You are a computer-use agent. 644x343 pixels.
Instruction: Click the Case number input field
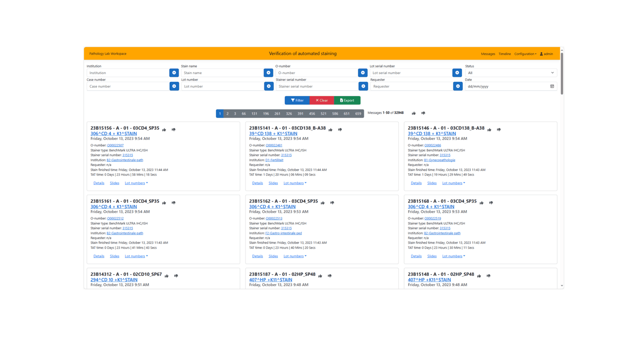click(x=128, y=86)
